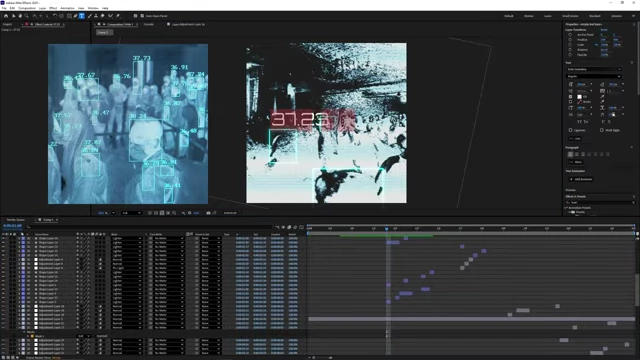The height and width of the screenshot is (360, 640).
Task: Select the Hand tool
Action: 20,16
